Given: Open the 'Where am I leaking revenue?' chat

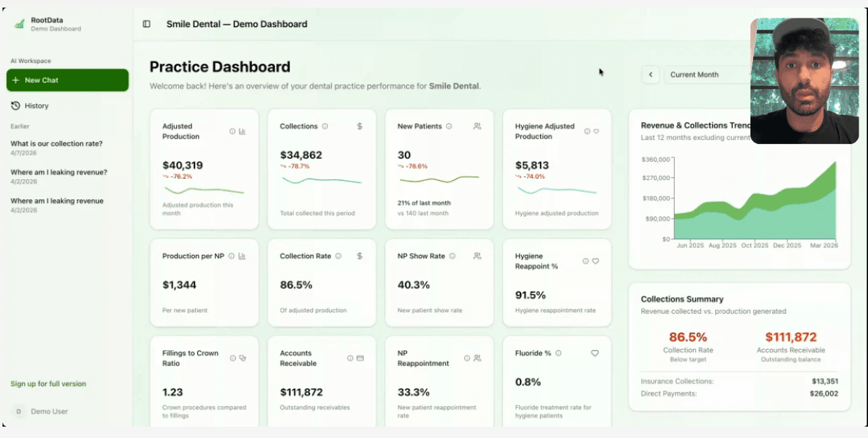Looking at the screenshot, I should (x=59, y=172).
